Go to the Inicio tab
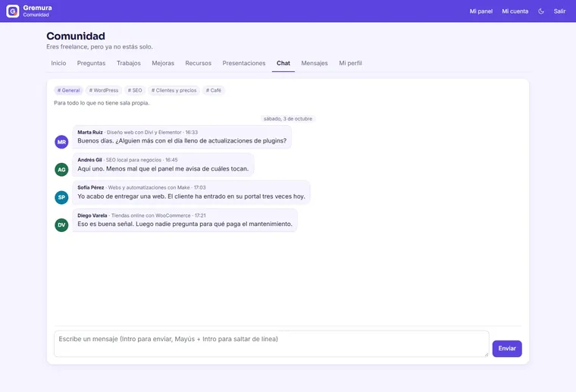 58,63
